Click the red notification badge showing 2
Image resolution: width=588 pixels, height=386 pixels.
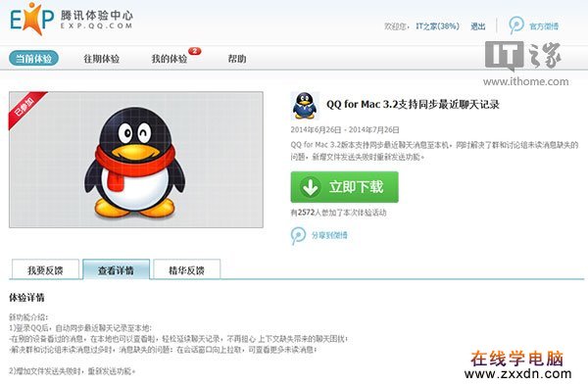[x=195, y=51]
